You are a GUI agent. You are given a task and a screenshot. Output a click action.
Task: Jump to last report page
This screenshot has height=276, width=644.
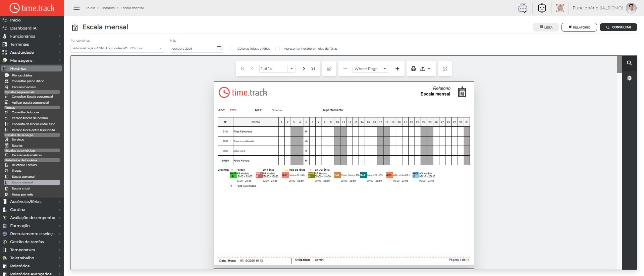point(313,69)
